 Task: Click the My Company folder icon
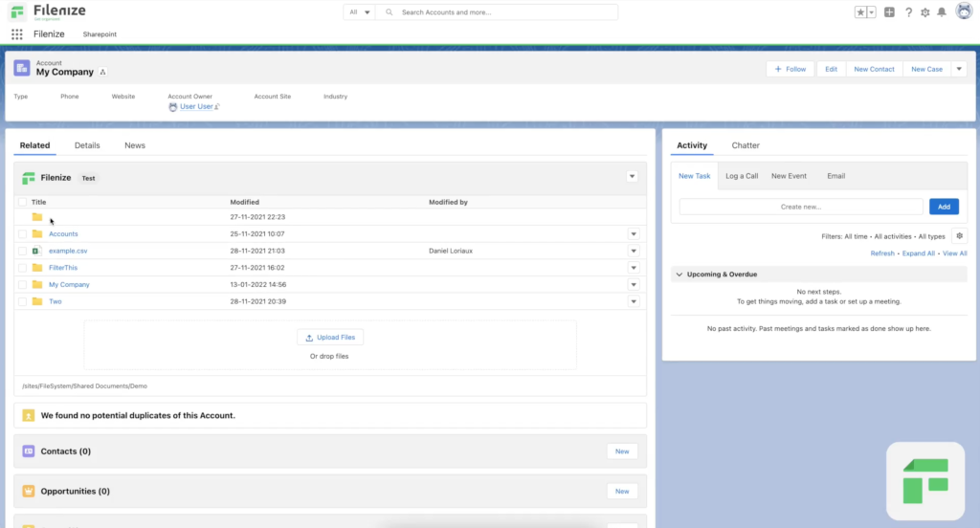point(37,284)
